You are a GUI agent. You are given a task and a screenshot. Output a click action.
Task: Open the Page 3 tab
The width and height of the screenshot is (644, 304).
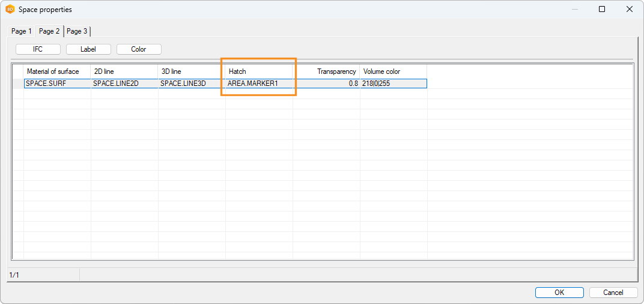coord(77,31)
